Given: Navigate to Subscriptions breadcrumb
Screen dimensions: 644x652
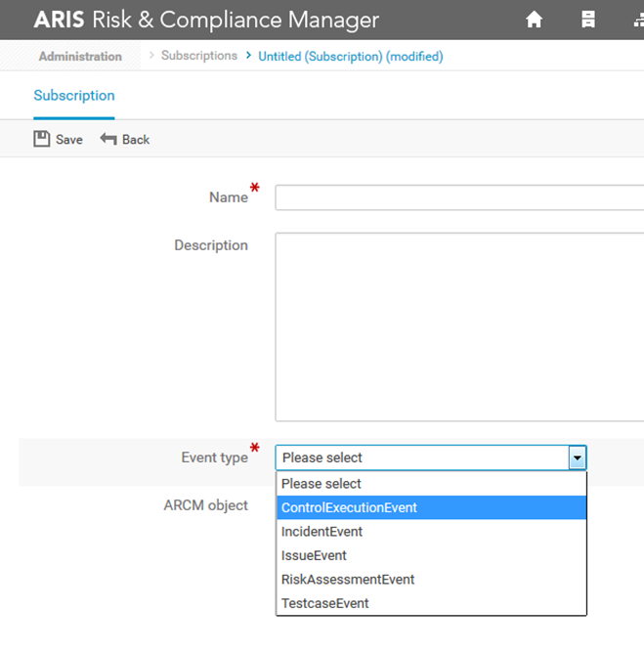Looking at the screenshot, I should pos(199,56).
